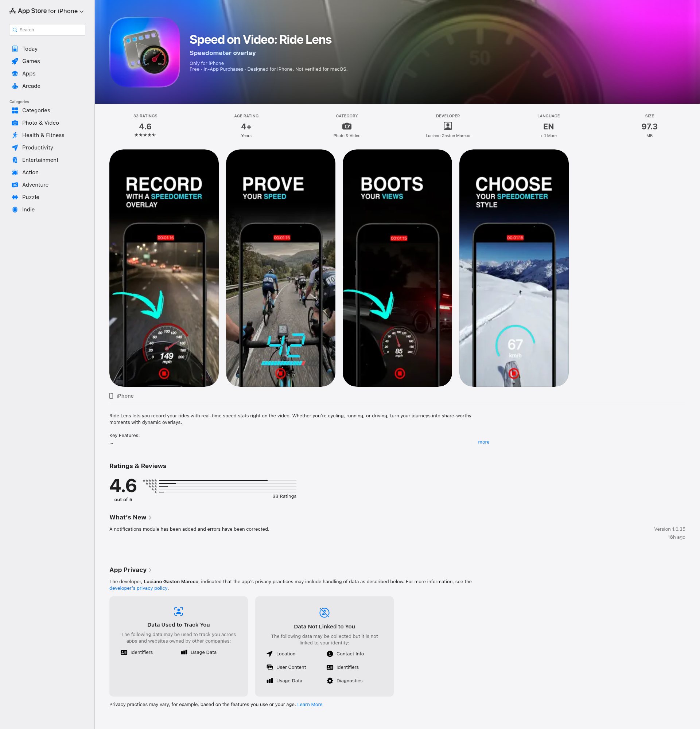Image resolution: width=700 pixels, height=729 pixels.
Task: Expand description with the more link
Action: [483, 442]
